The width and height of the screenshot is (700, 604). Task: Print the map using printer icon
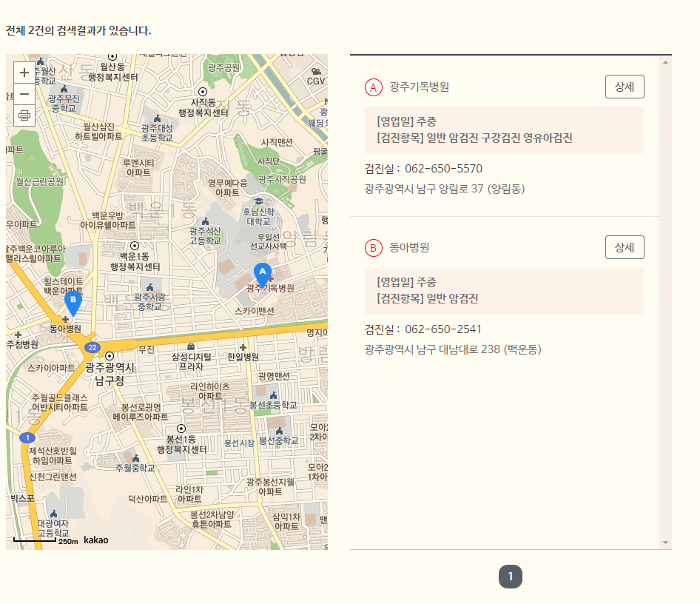click(24, 115)
